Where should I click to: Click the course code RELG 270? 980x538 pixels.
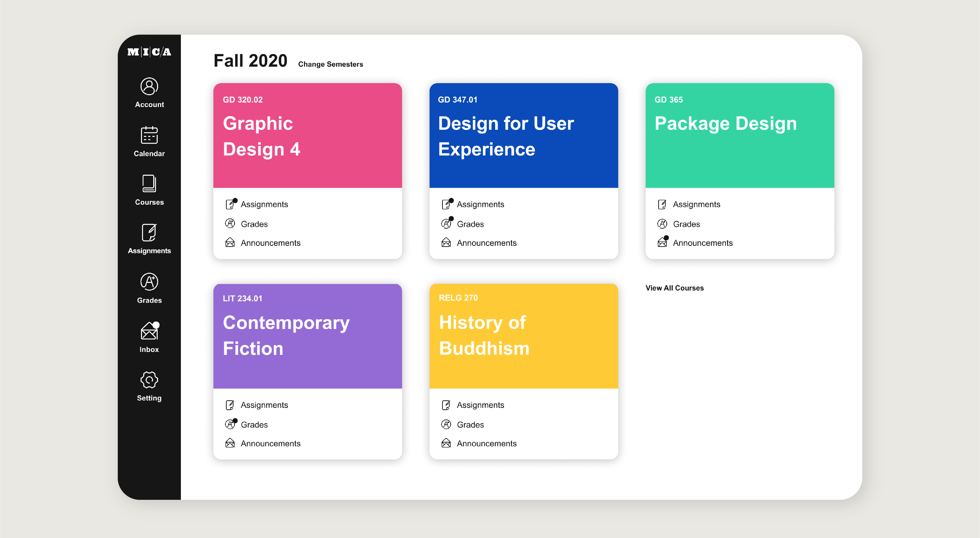tap(458, 298)
